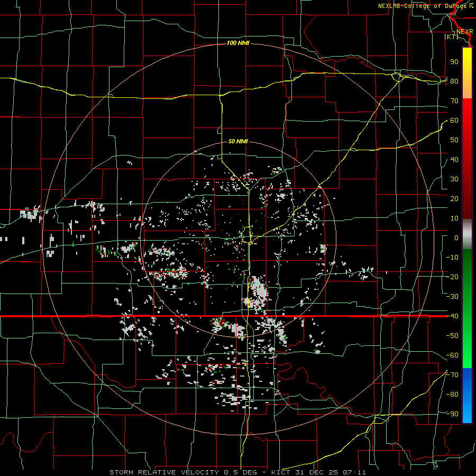Image resolution: width=476 pixels, height=476 pixels.
Task: Click the 50 knot scale label
Action: tap(454, 140)
